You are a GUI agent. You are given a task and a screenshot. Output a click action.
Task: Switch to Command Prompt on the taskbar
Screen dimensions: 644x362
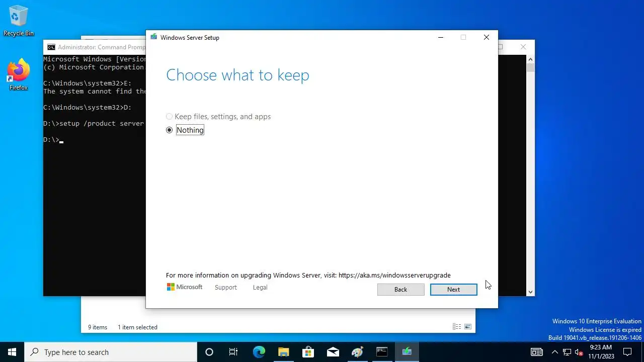(x=382, y=352)
